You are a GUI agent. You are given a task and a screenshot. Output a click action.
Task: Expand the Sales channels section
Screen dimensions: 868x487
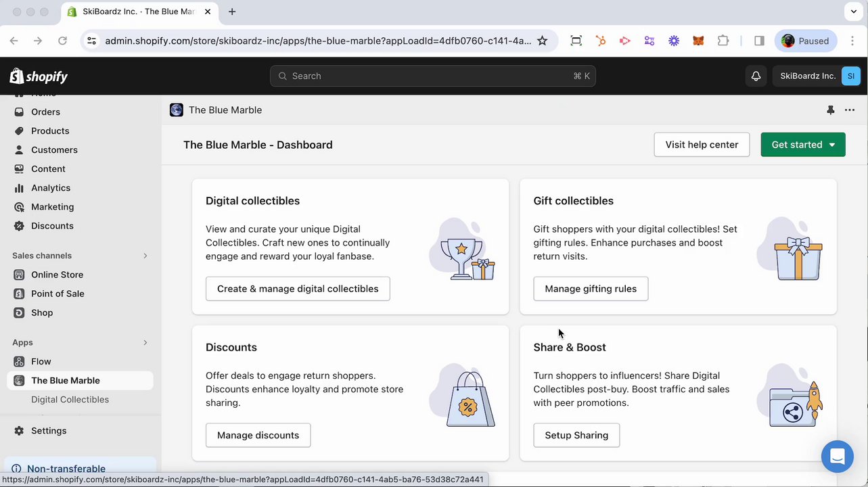pos(145,256)
